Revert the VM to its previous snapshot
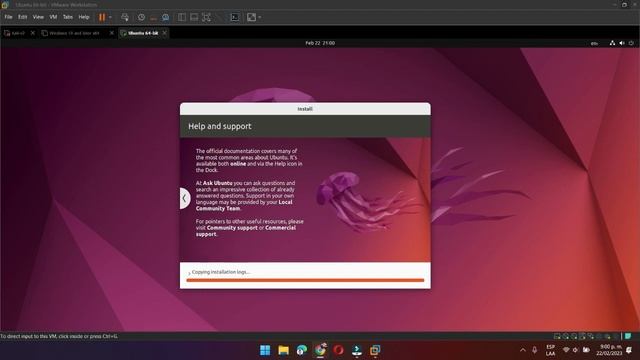The height and width of the screenshot is (360, 640). coord(153,17)
